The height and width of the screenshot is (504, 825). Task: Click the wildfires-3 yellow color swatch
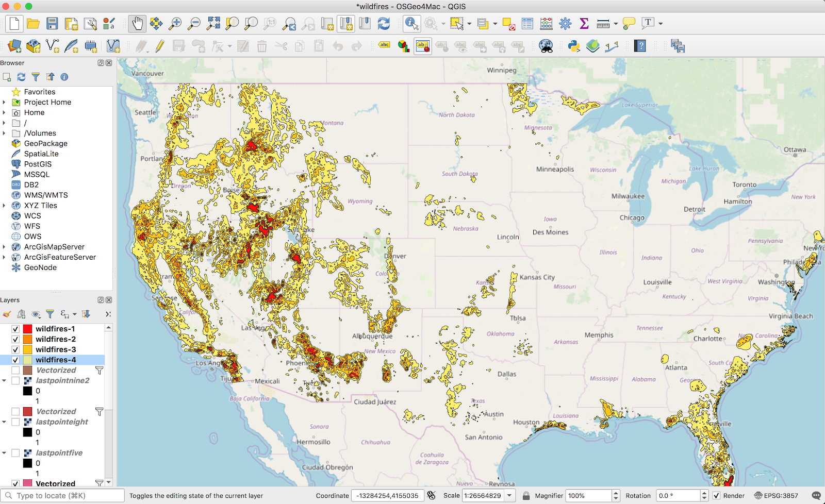click(x=28, y=349)
